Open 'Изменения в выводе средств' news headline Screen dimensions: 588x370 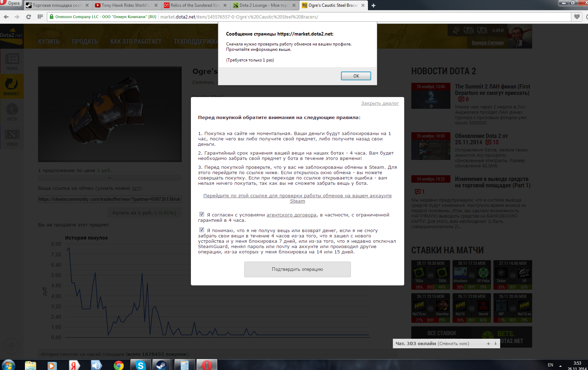pyautogui.click(x=492, y=182)
